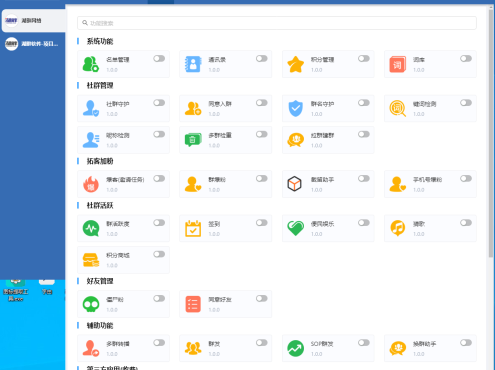Toggle the 数据助手 switch
The image size is (495, 370).
(364, 179)
